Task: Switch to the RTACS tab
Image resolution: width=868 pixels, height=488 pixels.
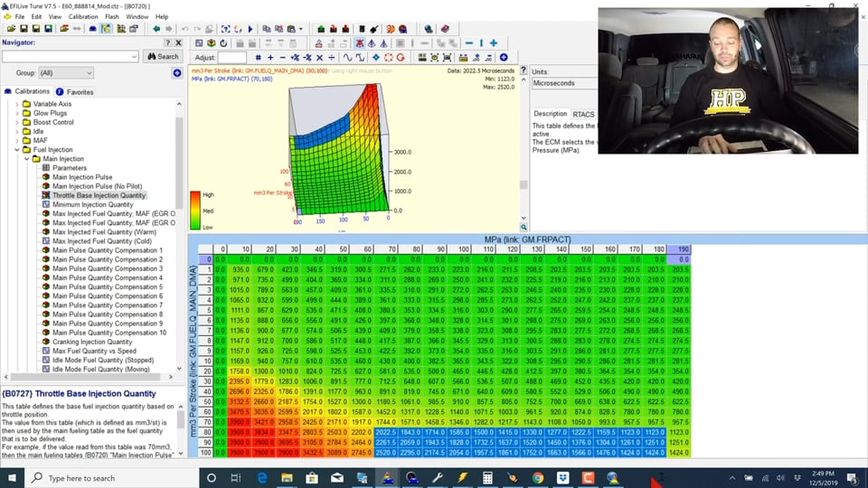Action: (583, 115)
